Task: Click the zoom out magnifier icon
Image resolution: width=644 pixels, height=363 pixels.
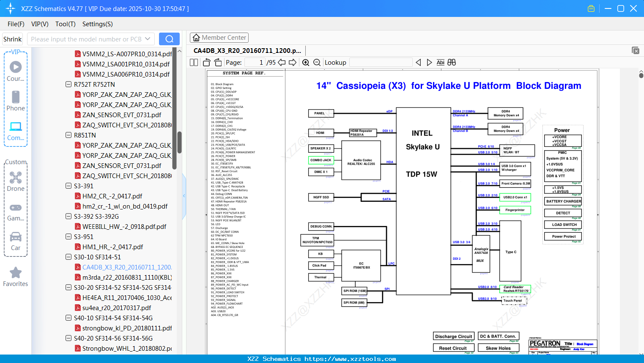Action: (x=317, y=63)
